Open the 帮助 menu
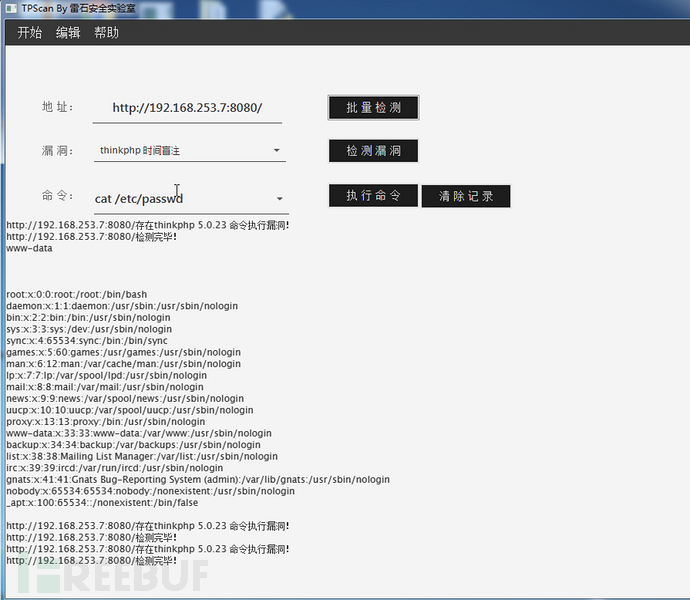 [x=106, y=33]
